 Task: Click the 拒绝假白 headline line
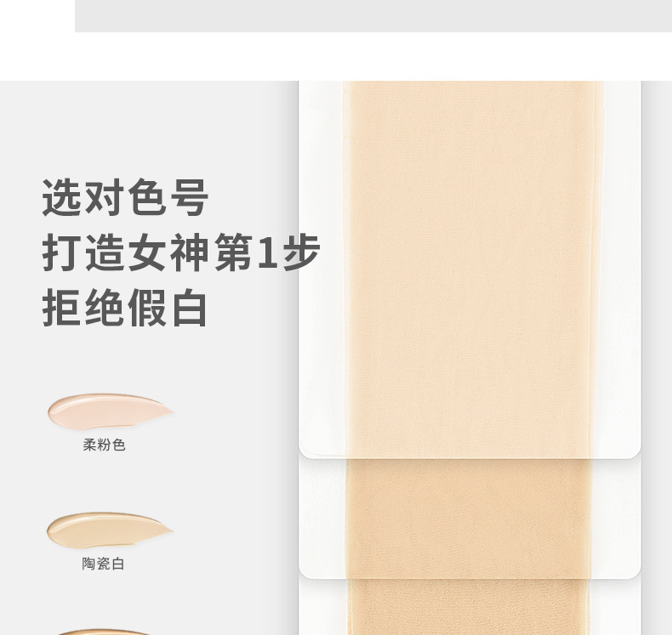coord(125,308)
